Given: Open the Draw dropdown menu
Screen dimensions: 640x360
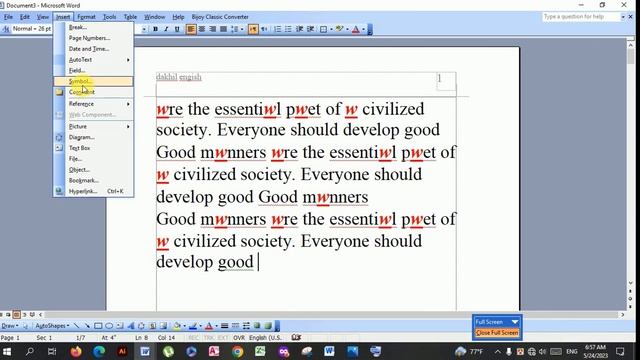Looking at the screenshot, I should pos(10,326).
